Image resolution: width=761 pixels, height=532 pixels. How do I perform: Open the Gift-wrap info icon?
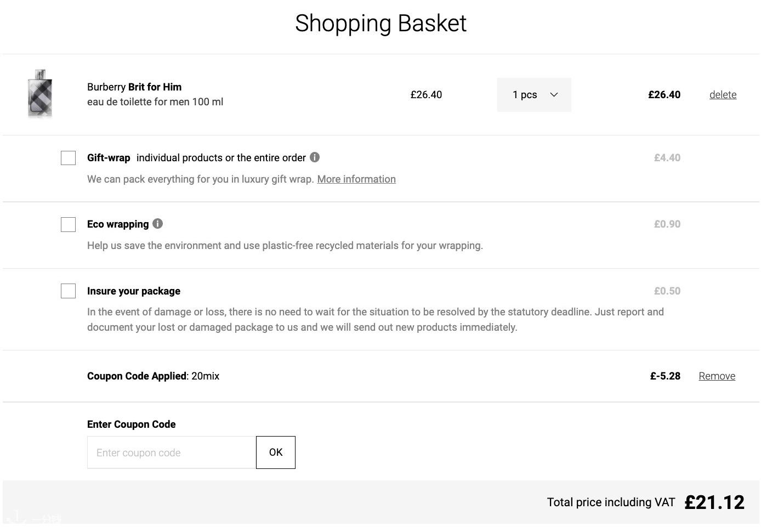[315, 157]
